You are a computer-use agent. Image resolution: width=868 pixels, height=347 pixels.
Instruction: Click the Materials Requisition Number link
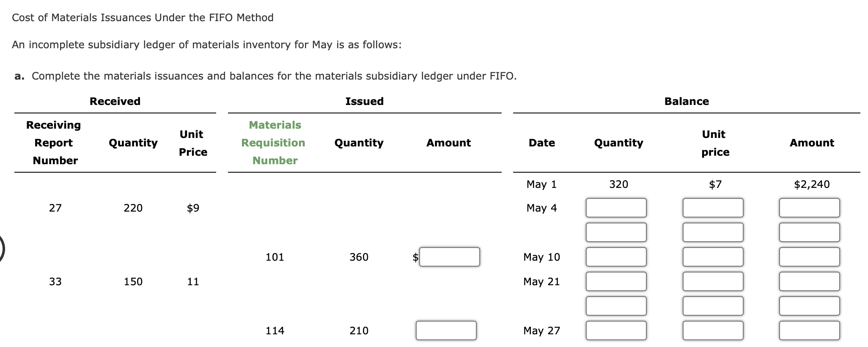[x=273, y=143]
